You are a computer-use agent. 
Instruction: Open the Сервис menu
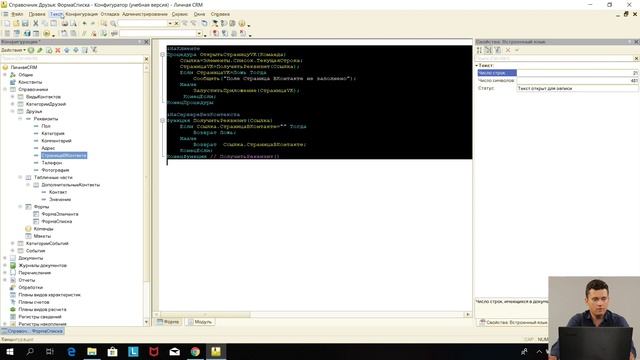[x=180, y=14]
